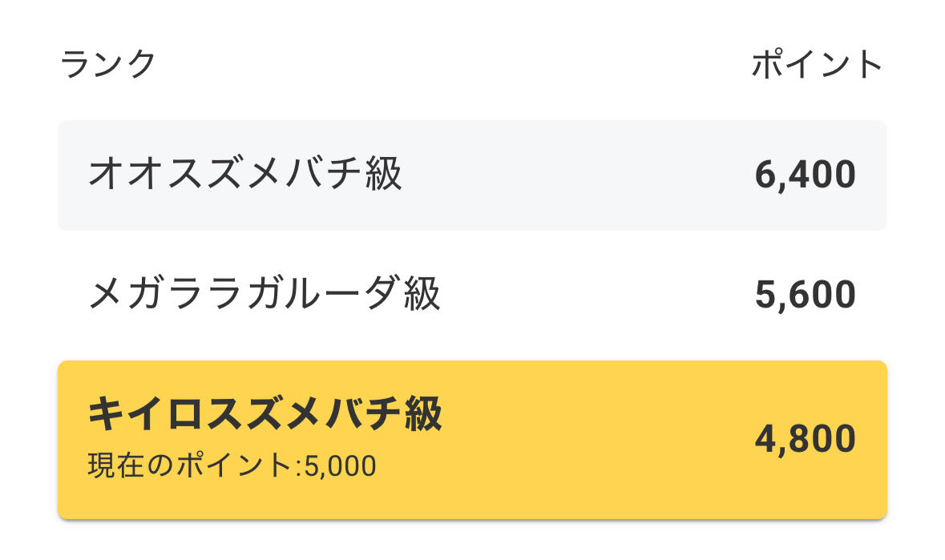Select the メガララガルーダ級 rank name
The width and height of the screenshot is (945, 560).
click(264, 295)
